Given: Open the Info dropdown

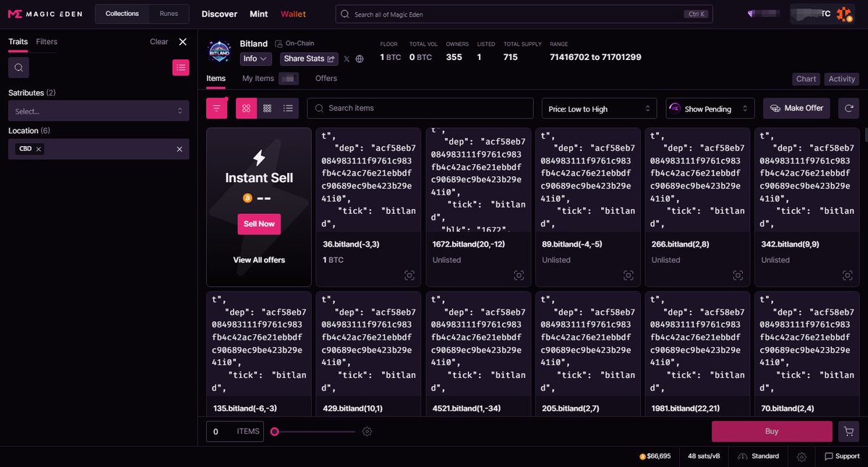Looking at the screenshot, I should pyautogui.click(x=256, y=59).
